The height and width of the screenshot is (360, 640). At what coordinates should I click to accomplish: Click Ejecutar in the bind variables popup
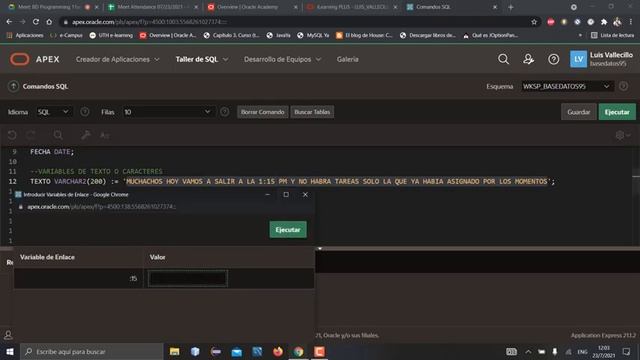tap(288, 229)
